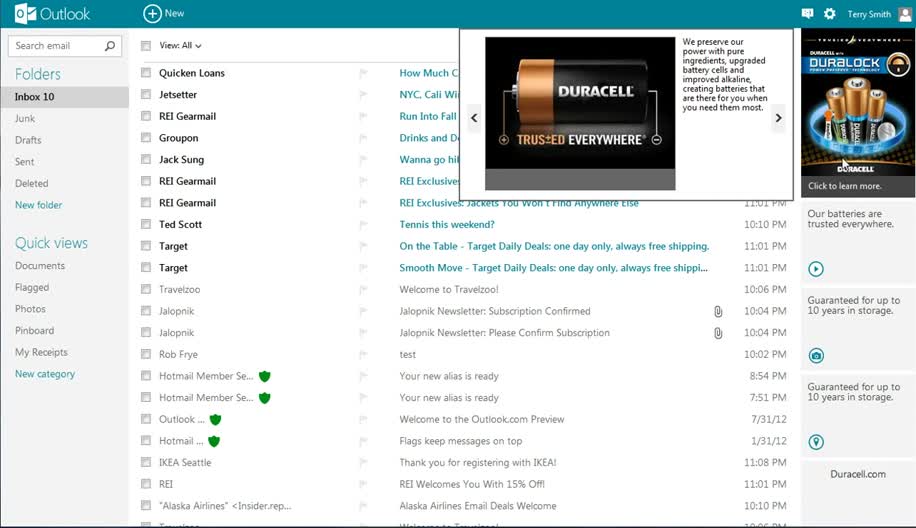Click the location pin icon in ad panel
The width and height of the screenshot is (916, 528).
[816, 442]
